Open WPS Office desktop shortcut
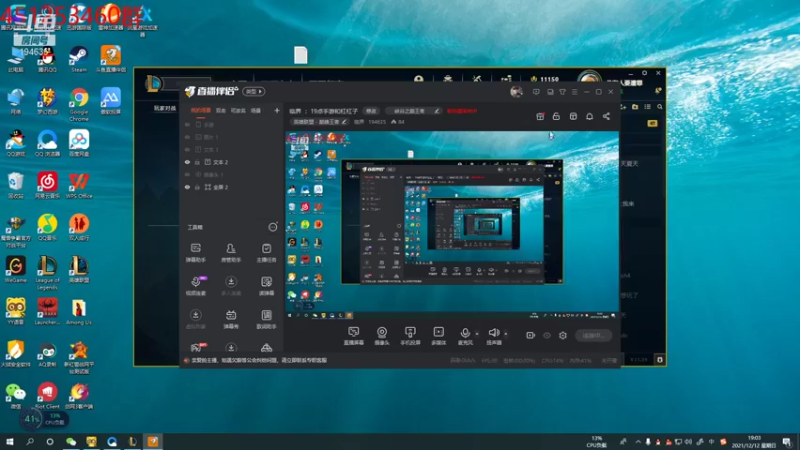Image resolution: width=800 pixels, height=450 pixels. [x=79, y=186]
